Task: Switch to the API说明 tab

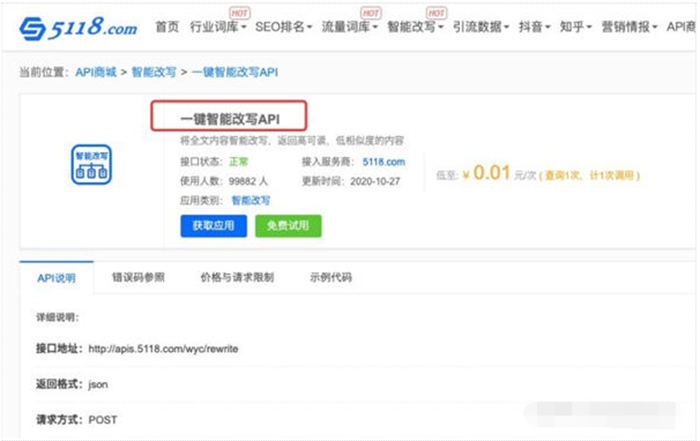Action: [57, 278]
